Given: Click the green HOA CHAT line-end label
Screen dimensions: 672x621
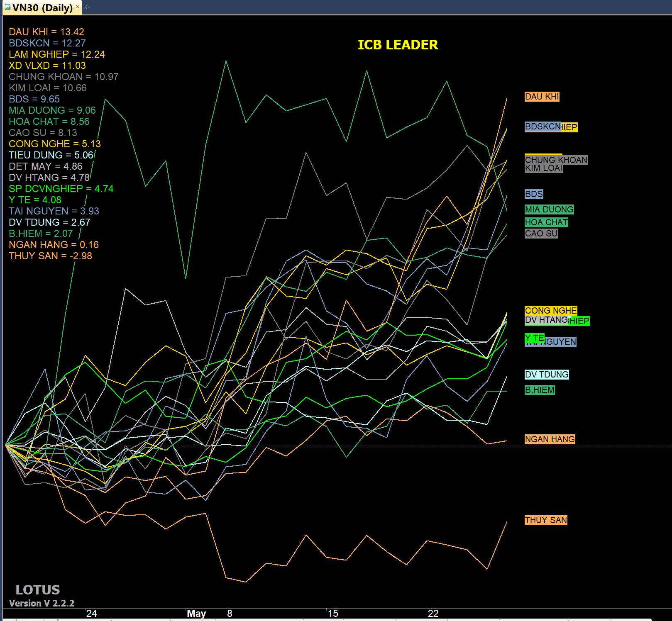Looking at the screenshot, I should 546,222.
